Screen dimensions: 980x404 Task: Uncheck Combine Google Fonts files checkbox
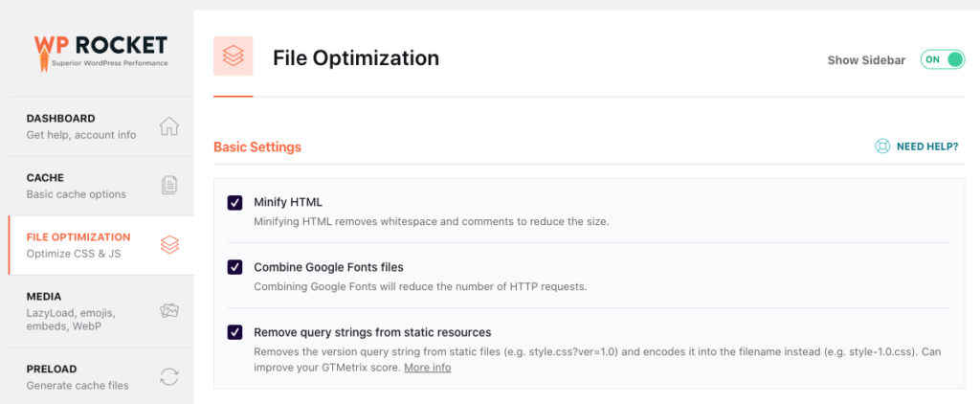[234, 267]
